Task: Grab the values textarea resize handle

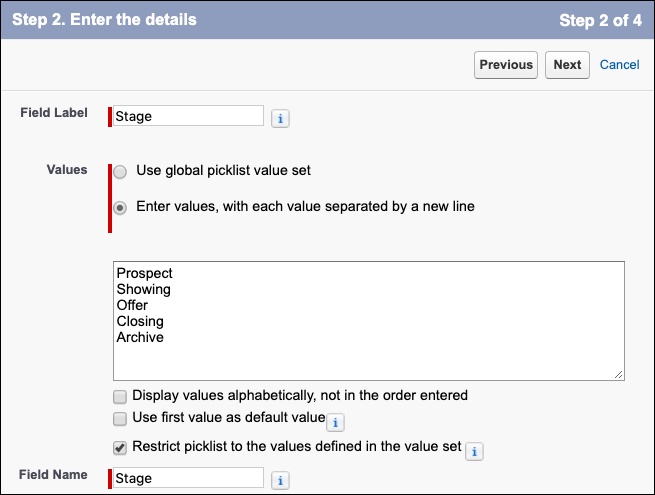Action: pos(619,375)
